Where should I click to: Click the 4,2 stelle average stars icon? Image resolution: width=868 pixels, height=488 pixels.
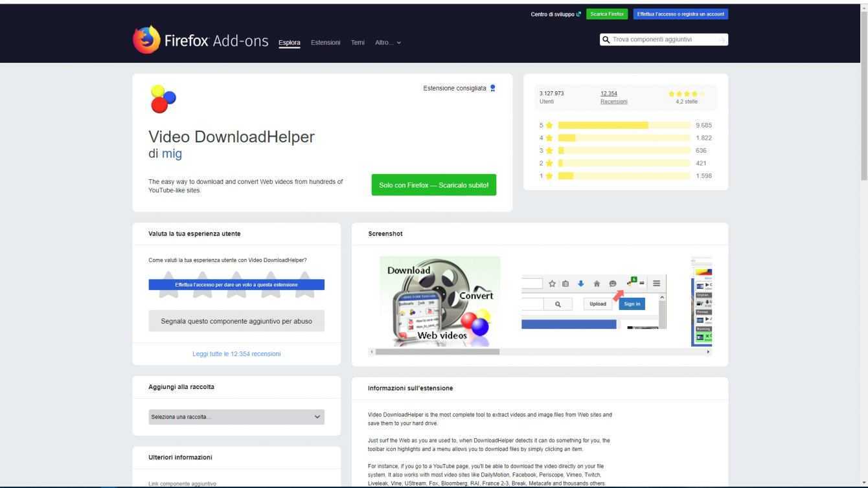686,94
